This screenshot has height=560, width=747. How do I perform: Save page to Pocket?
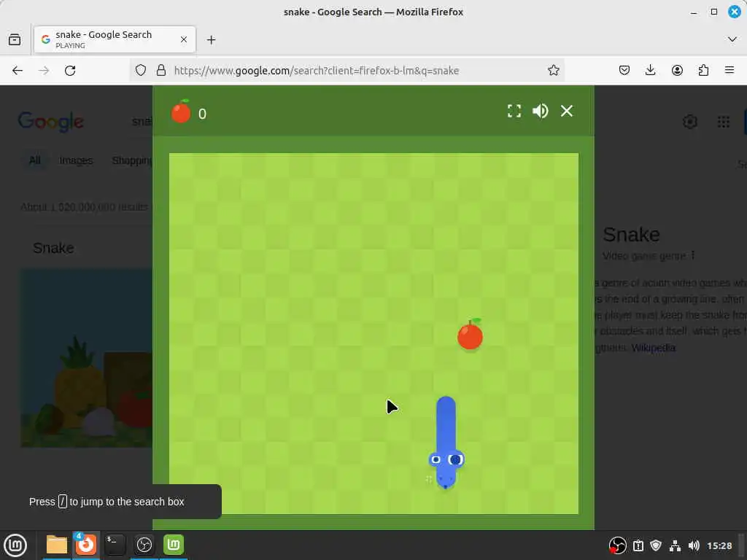click(x=624, y=71)
